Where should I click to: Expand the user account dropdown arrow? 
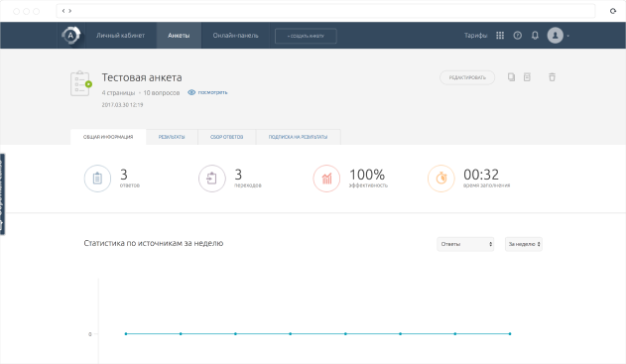(567, 36)
